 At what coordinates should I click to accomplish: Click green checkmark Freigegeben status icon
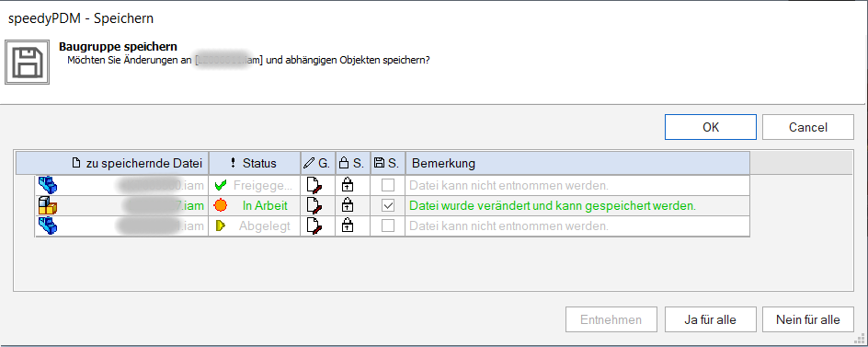click(221, 185)
